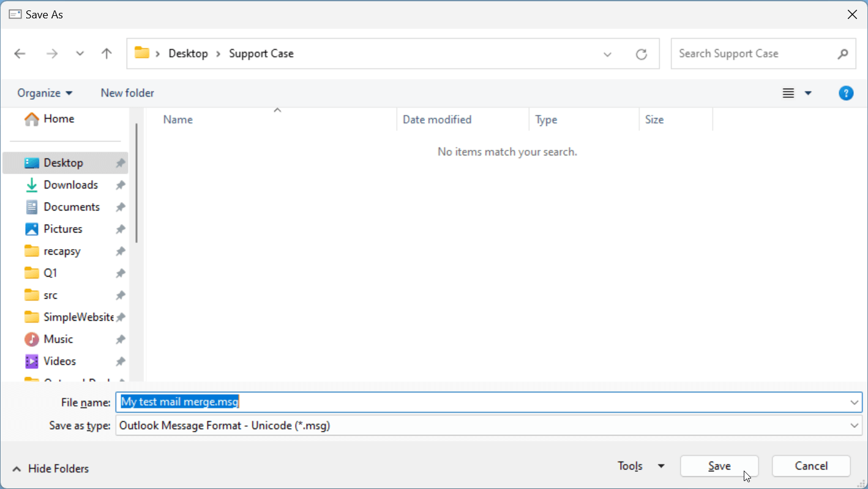Click the File name text field

[477, 402]
